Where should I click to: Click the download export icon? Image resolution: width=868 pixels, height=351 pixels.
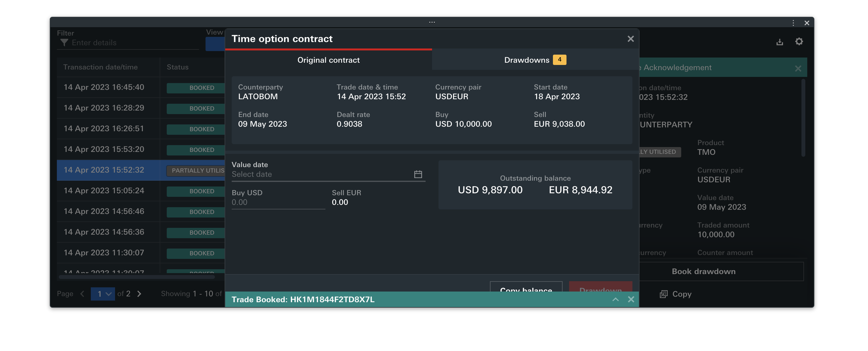click(x=779, y=42)
